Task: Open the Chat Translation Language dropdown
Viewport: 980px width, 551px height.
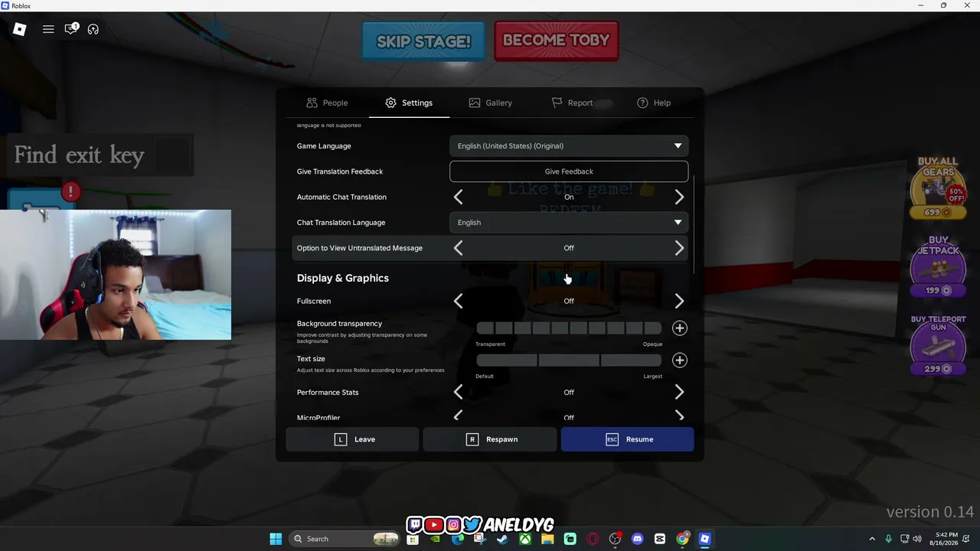Action: (569, 223)
